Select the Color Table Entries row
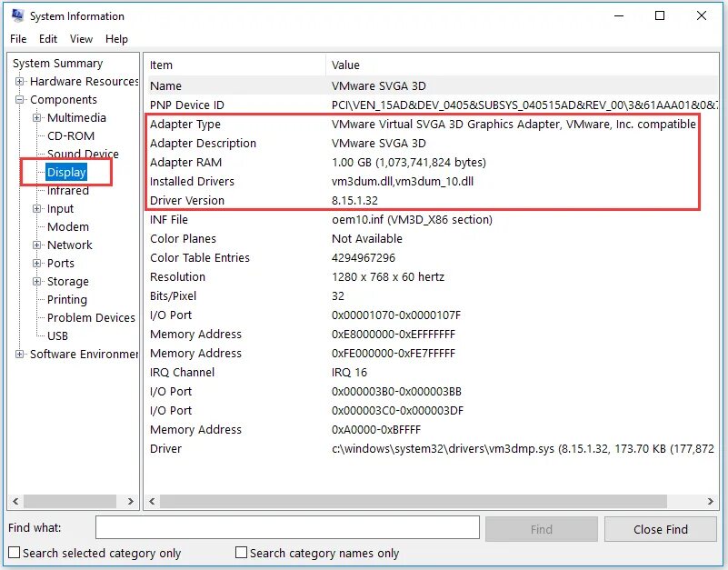The height and width of the screenshot is (570, 728). [432, 257]
